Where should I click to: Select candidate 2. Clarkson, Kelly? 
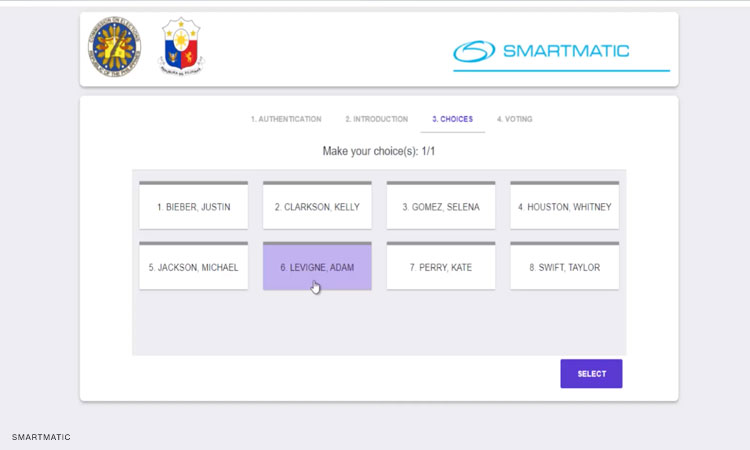coord(317,207)
